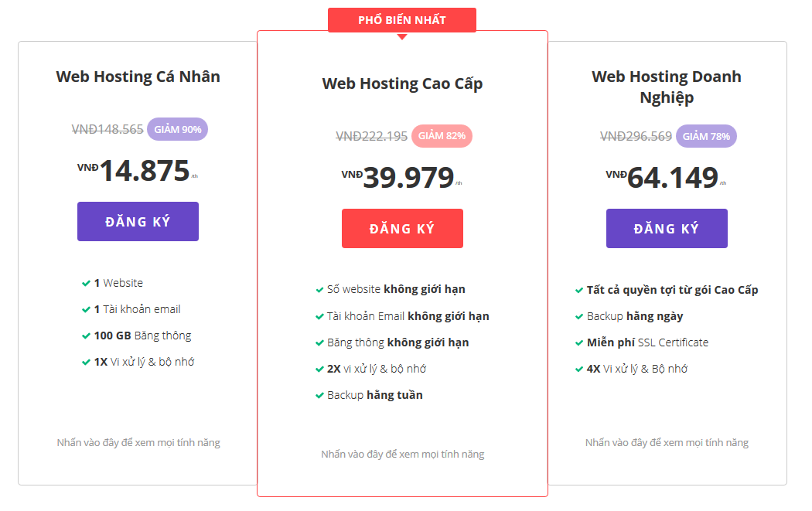Image resolution: width=812 pixels, height=511 pixels.
Task: Click the GIẢM 90% discount badge
Action: (177, 130)
